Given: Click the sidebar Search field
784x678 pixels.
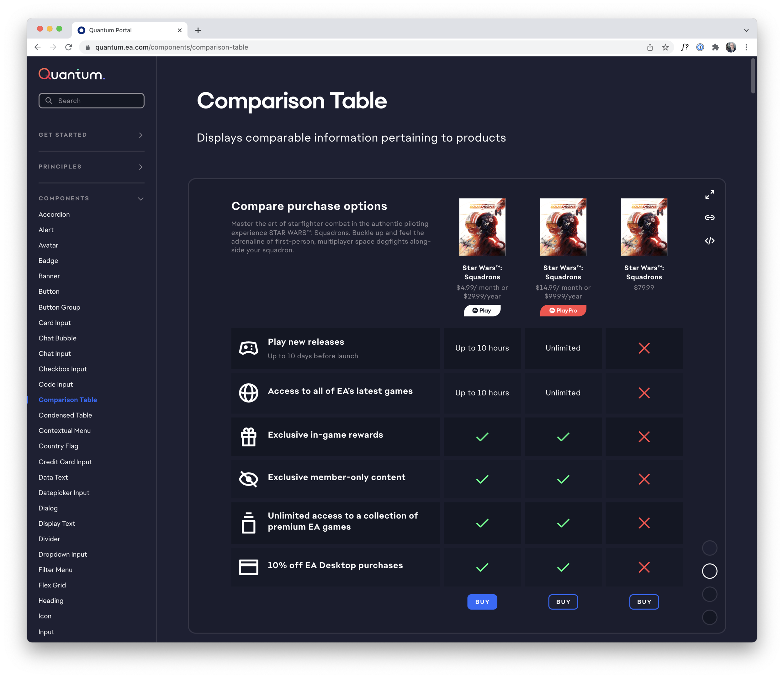Looking at the screenshot, I should (92, 101).
